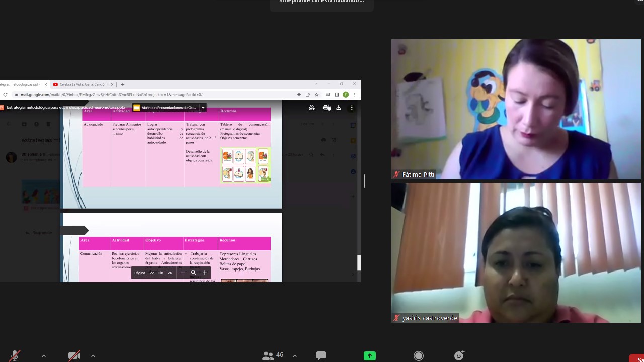Expand the 'Abrir con' dropdown arrow
644x362 pixels.
(x=203, y=108)
